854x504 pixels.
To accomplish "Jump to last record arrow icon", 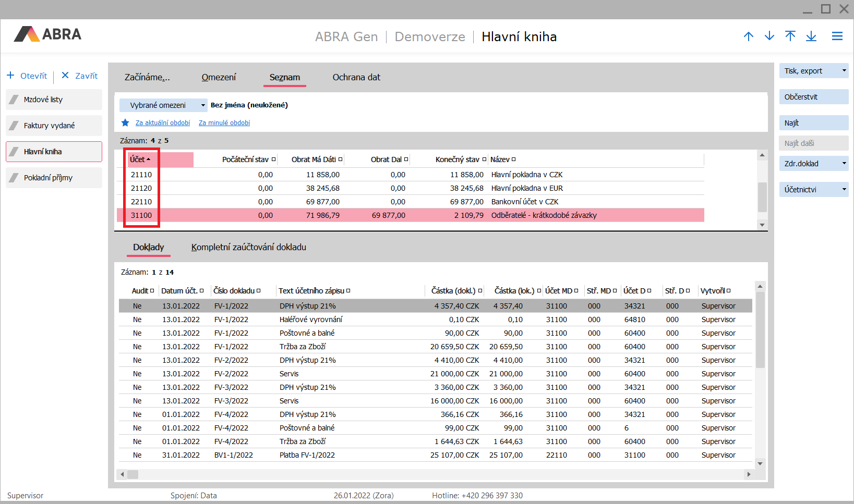I will click(x=811, y=36).
